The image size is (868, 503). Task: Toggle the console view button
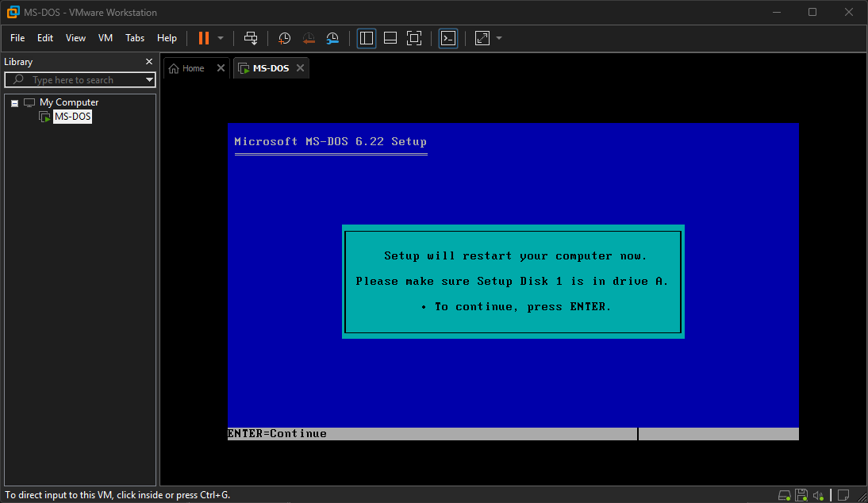coord(448,38)
